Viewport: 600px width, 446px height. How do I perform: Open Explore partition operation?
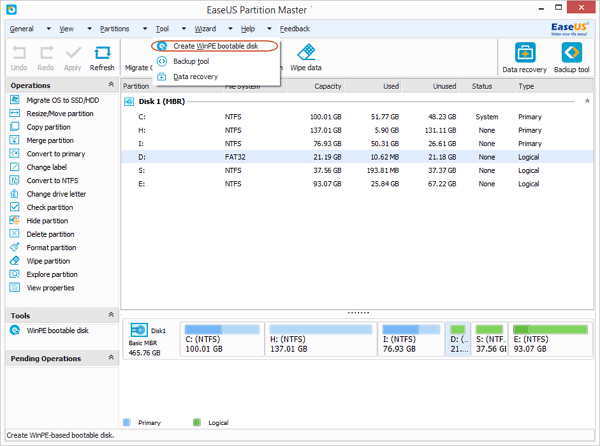pos(44,274)
